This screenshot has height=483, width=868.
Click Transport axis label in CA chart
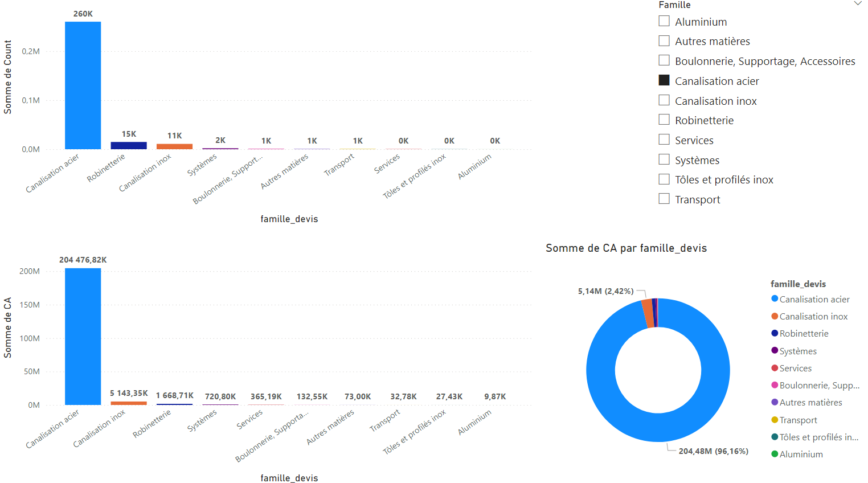[385, 420]
